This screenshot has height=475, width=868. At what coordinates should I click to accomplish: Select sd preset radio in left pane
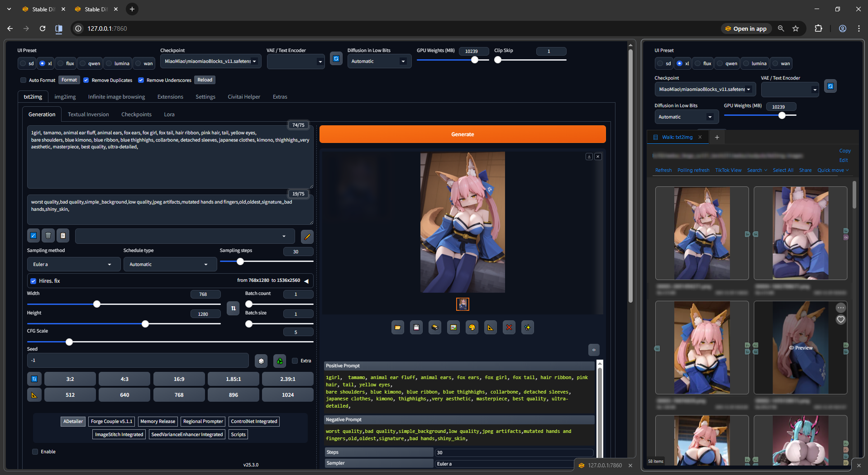click(x=23, y=63)
